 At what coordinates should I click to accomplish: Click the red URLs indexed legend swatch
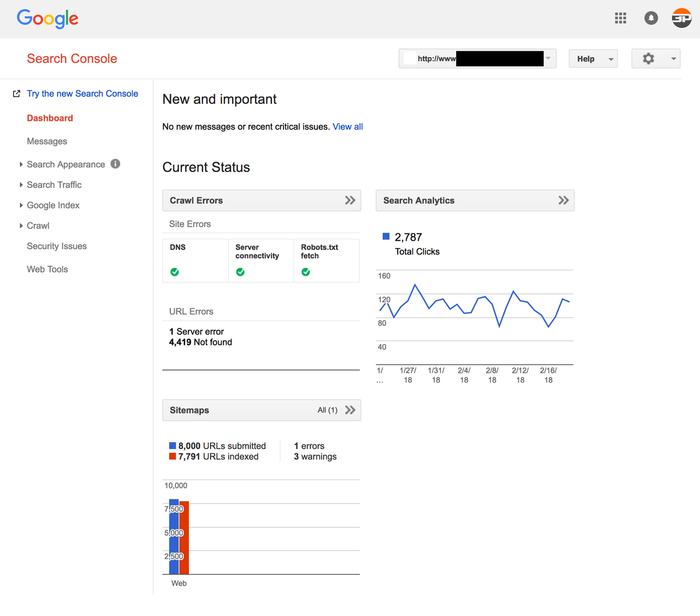click(173, 456)
